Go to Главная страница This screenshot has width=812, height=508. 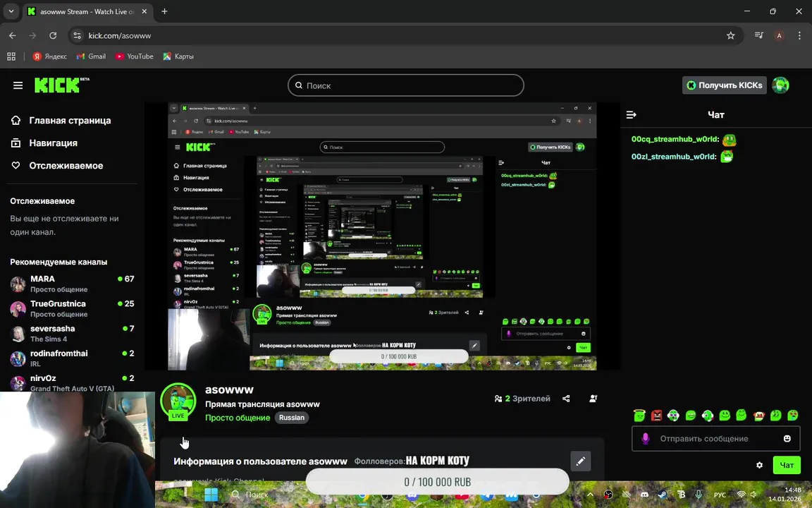point(61,120)
